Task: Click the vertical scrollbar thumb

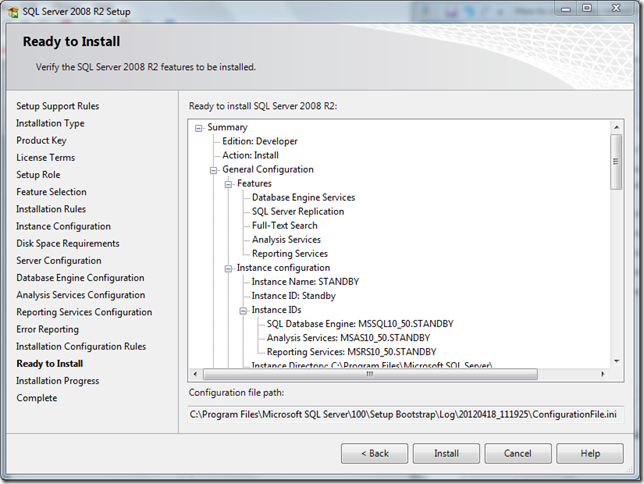Action: tap(616, 162)
